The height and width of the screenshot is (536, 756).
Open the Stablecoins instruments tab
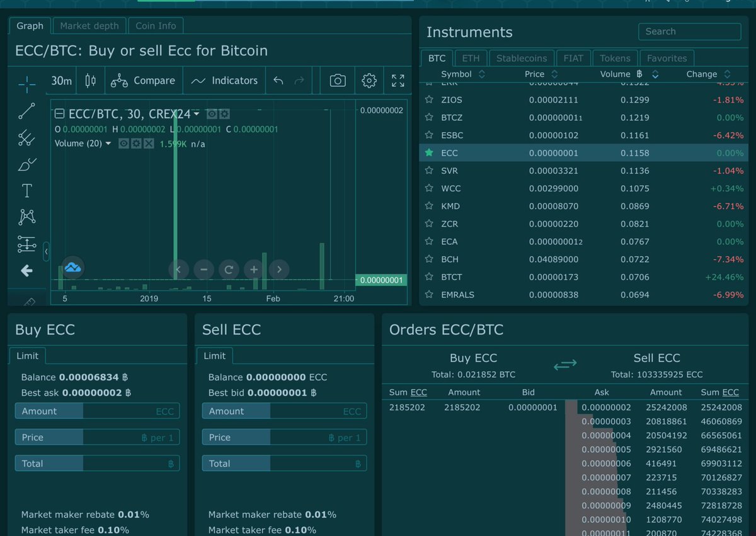(522, 58)
